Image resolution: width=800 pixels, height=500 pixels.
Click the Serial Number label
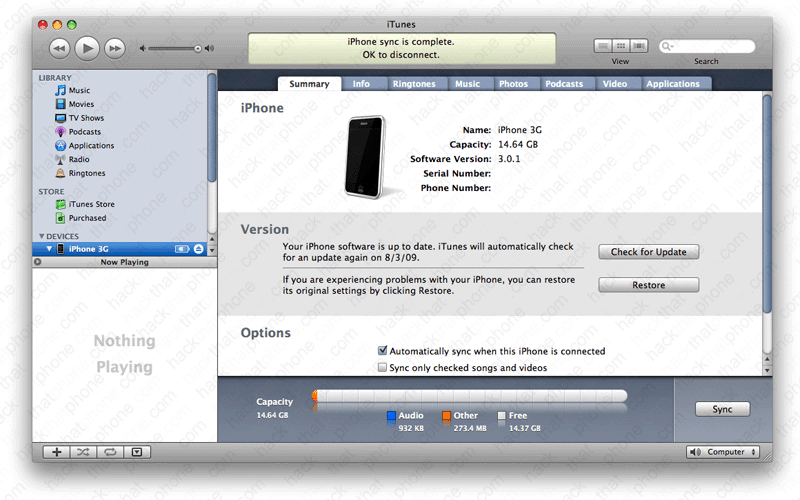coord(457,173)
